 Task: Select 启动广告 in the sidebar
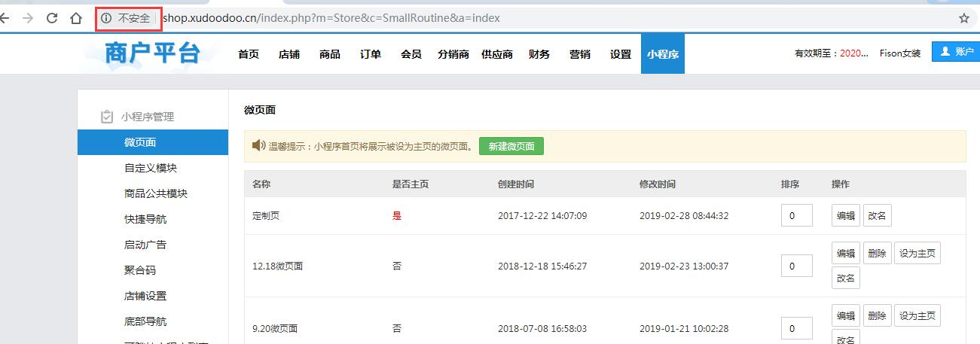(145, 245)
